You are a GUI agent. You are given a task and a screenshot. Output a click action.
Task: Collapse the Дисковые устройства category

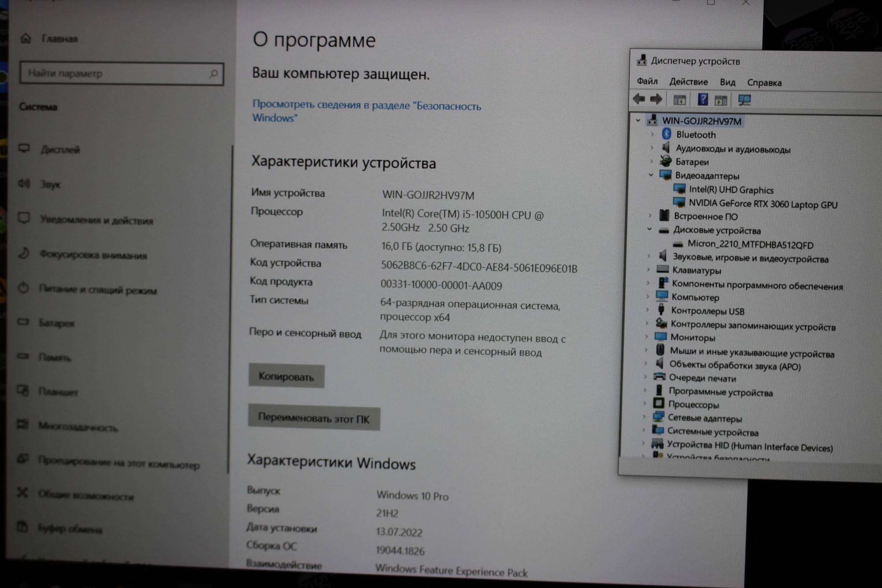click(649, 229)
